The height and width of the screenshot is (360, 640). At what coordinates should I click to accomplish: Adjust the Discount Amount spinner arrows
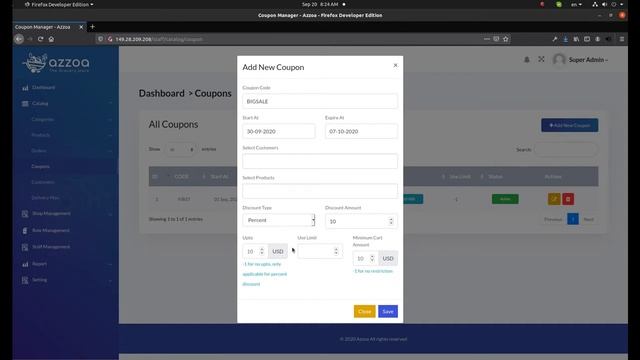(x=391, y=221)
